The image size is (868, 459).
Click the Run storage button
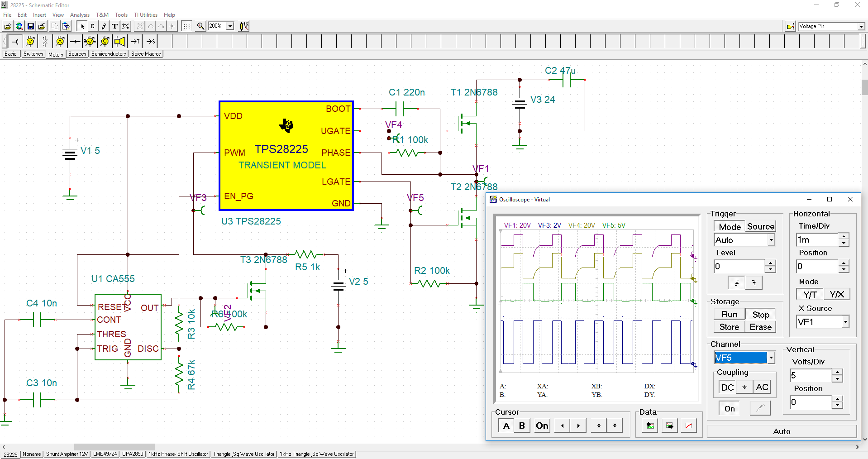coord(730,314)
